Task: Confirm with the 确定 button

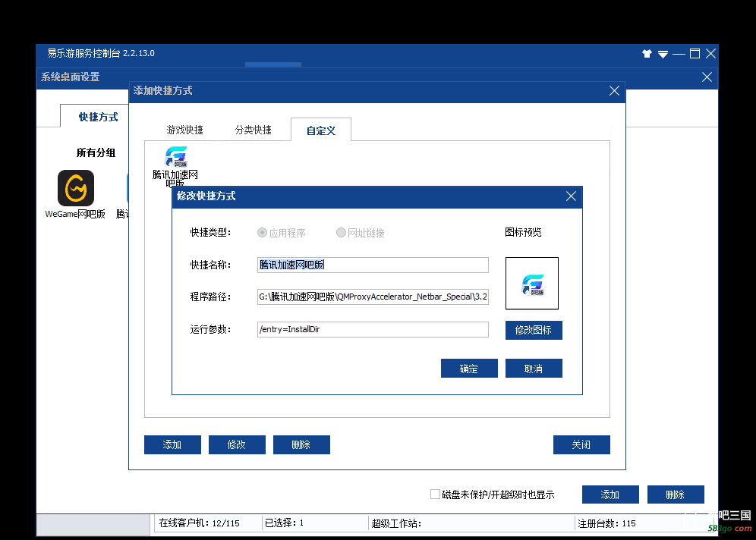Action: [x=469, y=369]
